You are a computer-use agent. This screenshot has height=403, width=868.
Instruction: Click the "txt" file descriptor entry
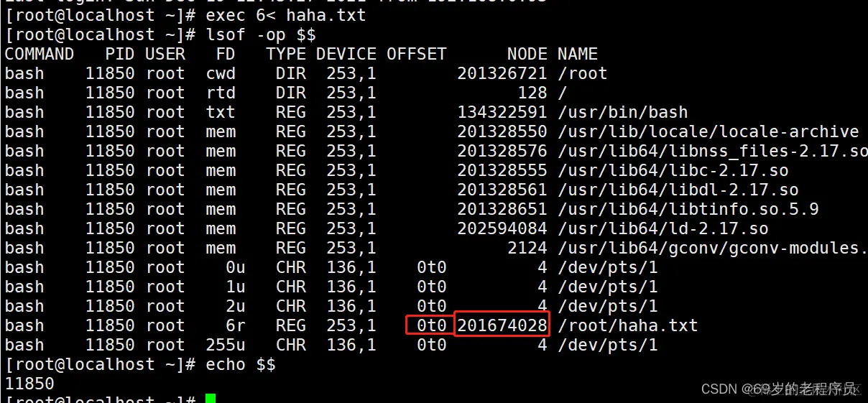pyautogui.click(x=221, y=112)
